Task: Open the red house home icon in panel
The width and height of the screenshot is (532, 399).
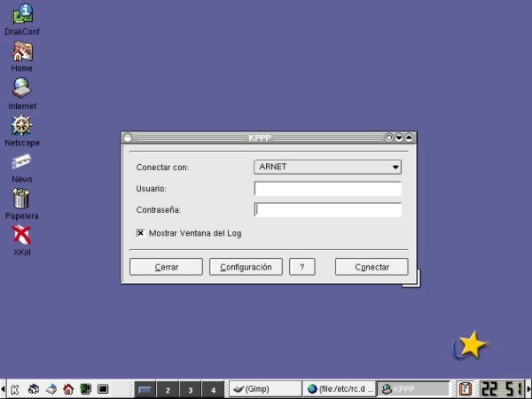Action: point(68,389)
